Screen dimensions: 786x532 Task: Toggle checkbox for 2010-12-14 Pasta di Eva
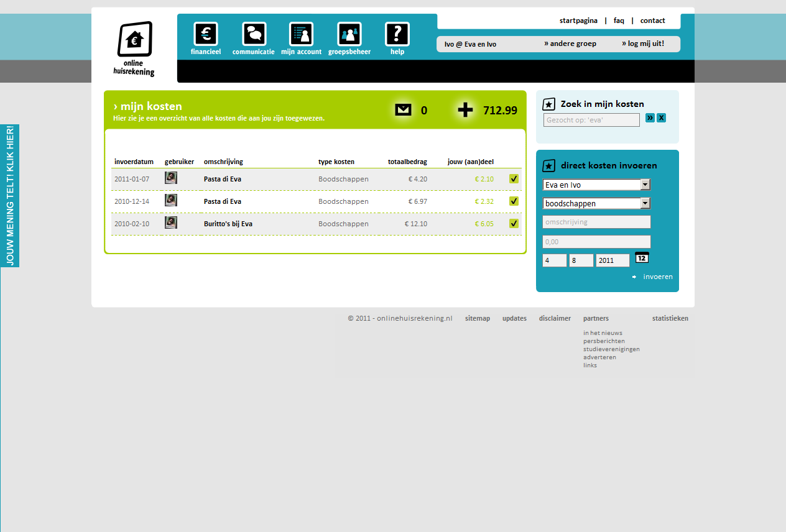[x=514, y=201]
